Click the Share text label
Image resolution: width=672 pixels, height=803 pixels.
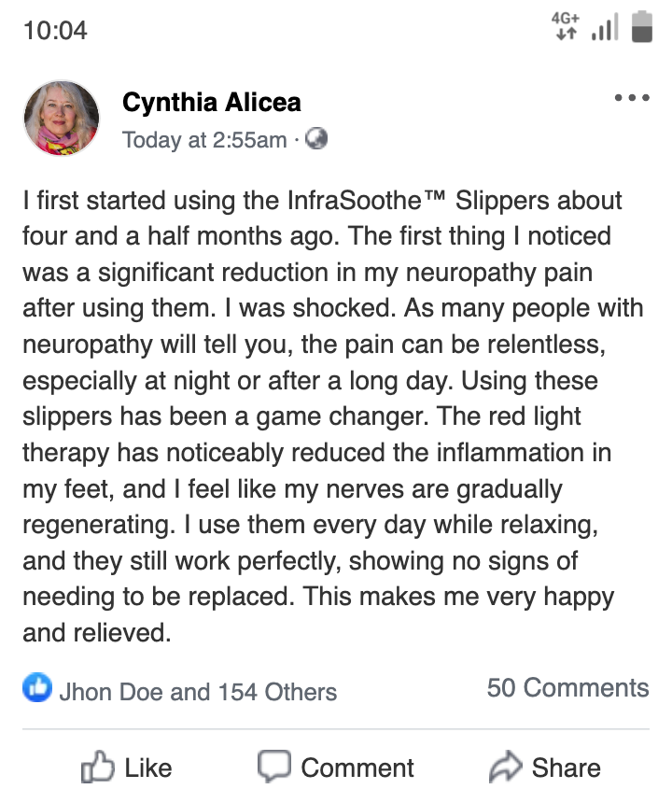tap(566, 768)
